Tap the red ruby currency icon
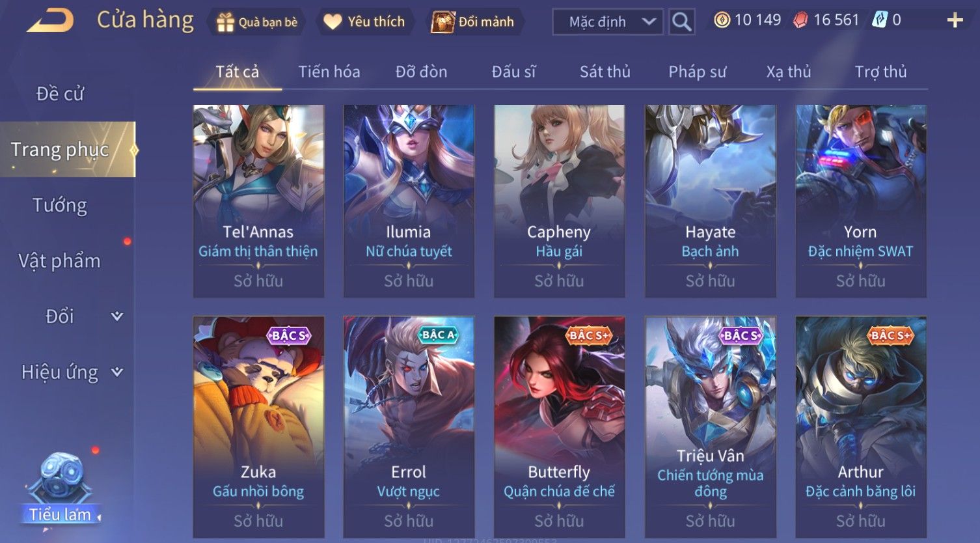Image resolution: width=980 pixels, height=543 pixels. tap(800, 20)
